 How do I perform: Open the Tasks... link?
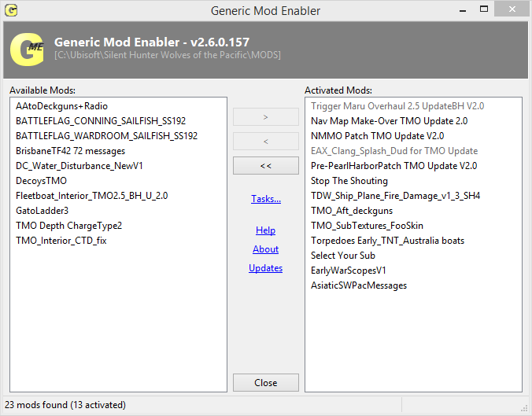(266, 199)
